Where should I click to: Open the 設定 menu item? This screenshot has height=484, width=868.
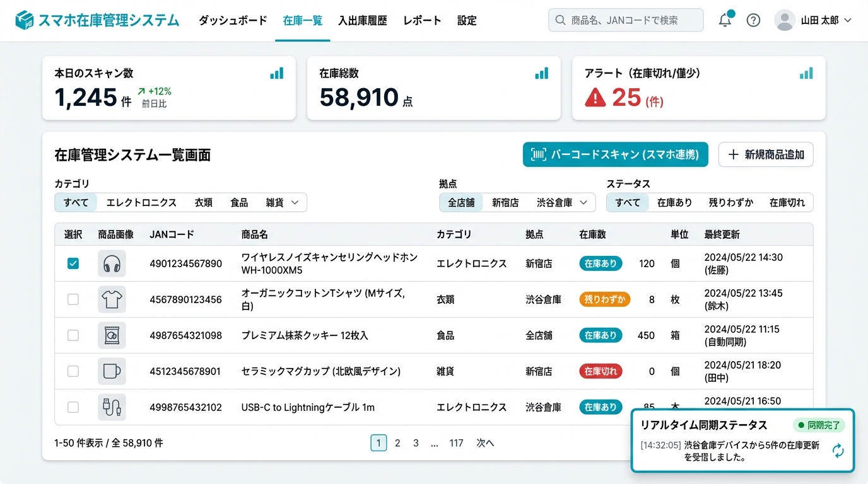click(467, 20)
